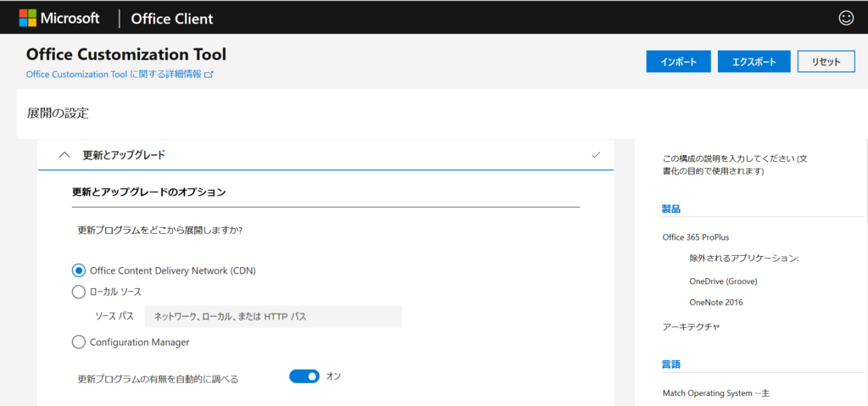Click 更新とアップグレードのオプション heading
Viewport: 868px width, 406px height.
(x=149, y=192)
